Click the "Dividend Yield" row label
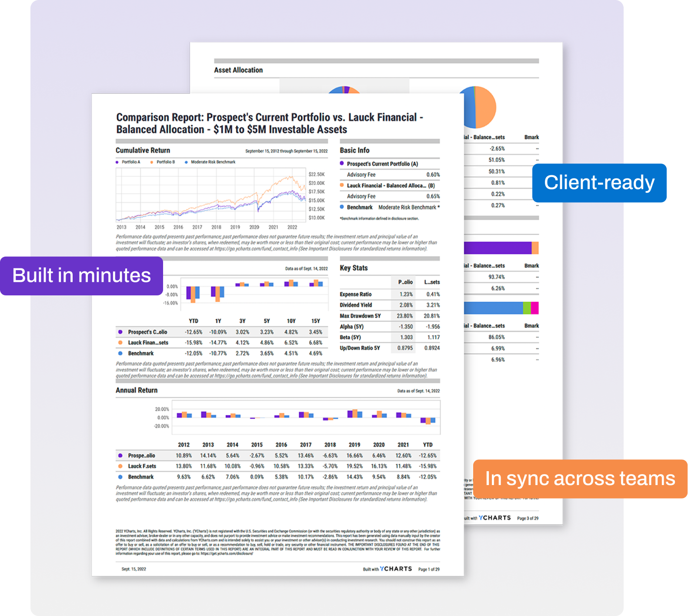The image size is (688, 616). [356, 305]
